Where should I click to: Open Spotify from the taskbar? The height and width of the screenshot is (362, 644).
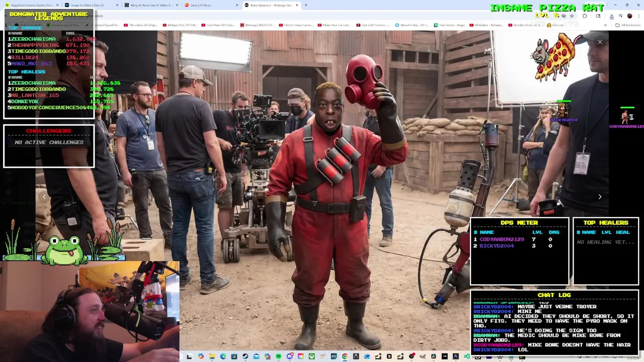pyautogui.click(x=278, y=356)
